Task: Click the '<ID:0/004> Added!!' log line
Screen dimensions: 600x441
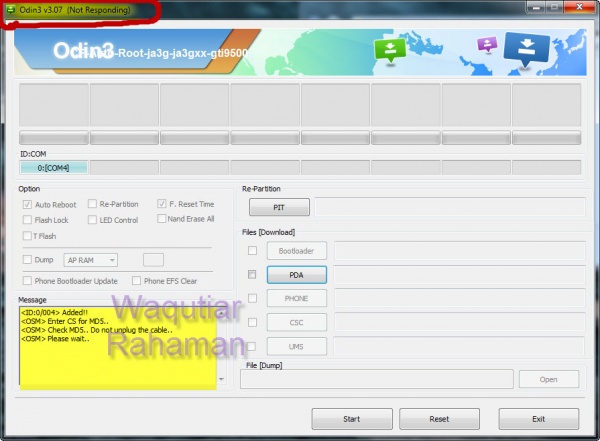Action: [x=54, y=312]
